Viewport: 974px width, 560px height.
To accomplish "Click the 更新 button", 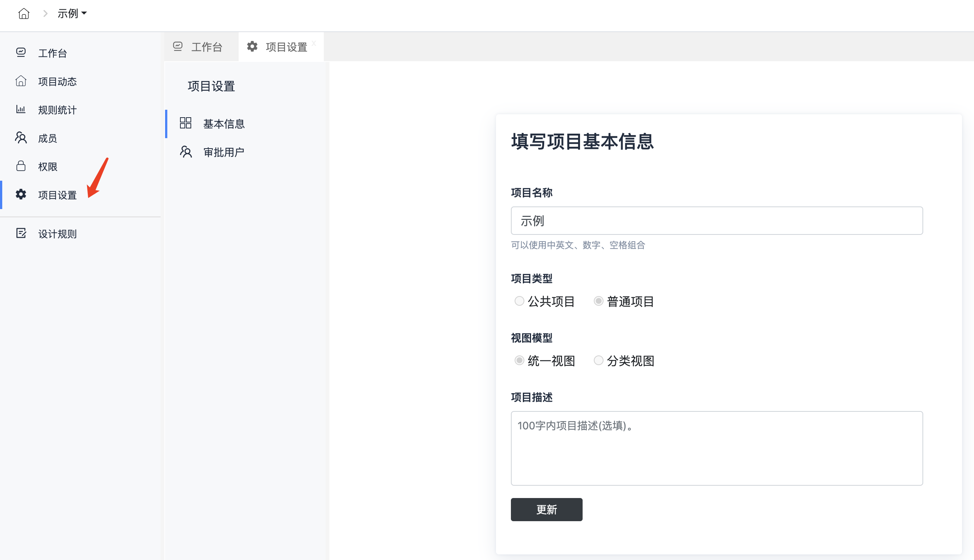I will point(546,510).
